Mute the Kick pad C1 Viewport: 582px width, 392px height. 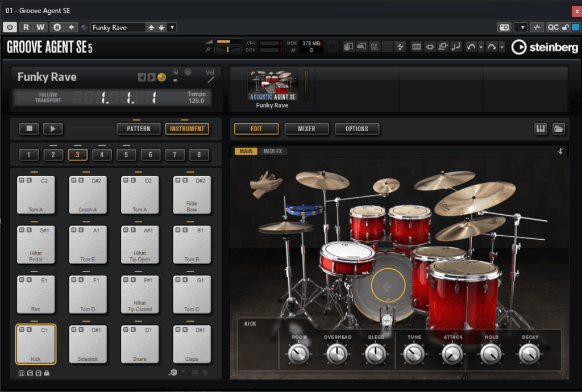[x=22, y=330]
